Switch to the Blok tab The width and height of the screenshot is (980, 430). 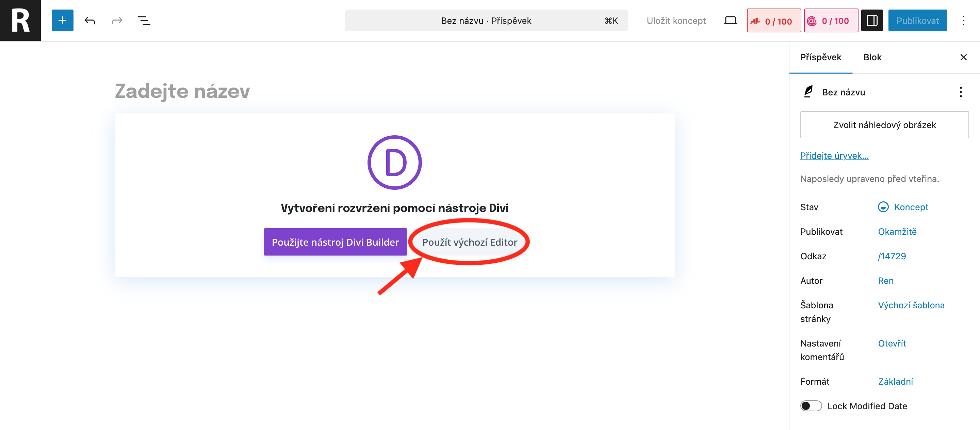click(x=872, y=57)
